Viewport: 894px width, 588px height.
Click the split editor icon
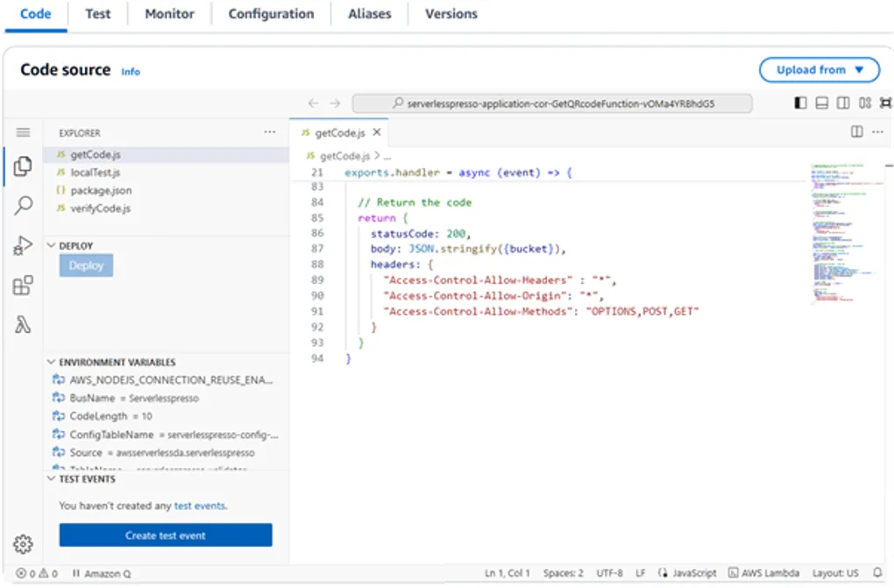pyautogui.click(x=856, y=132)
